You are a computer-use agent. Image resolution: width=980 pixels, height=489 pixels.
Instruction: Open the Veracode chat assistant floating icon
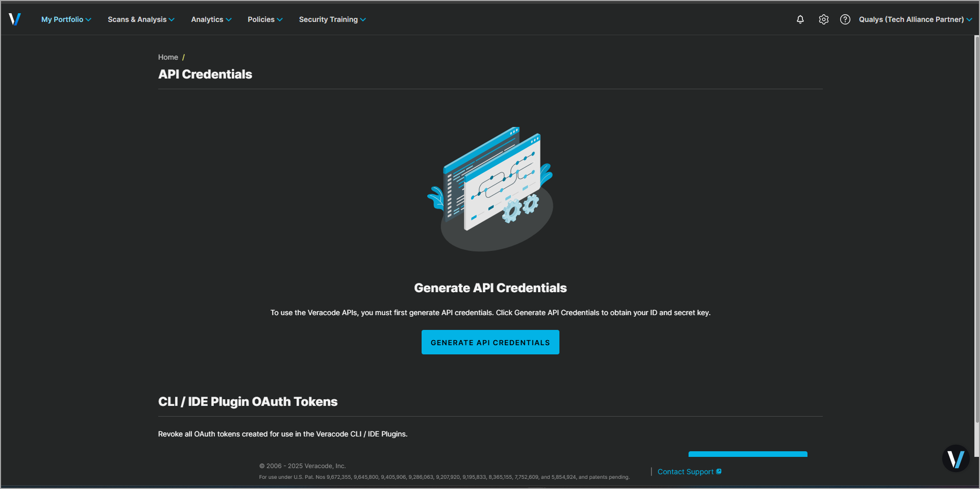pyautogui.click(x=955, y=458)
